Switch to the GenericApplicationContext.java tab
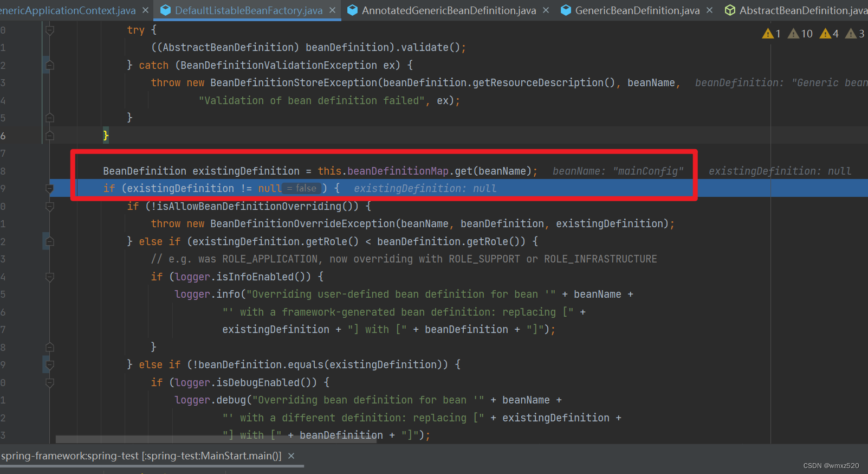The height and width of the screenshot is (474, 868). click(68, 10)
